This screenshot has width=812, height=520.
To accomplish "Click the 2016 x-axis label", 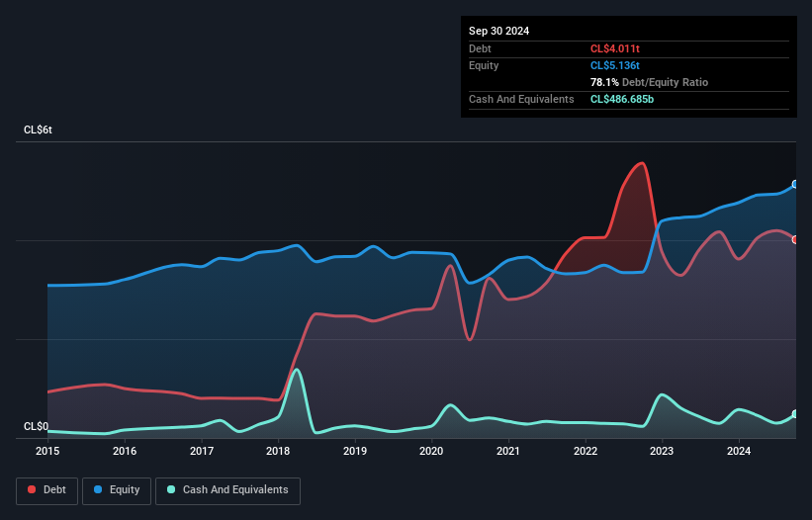I will 125,451.
